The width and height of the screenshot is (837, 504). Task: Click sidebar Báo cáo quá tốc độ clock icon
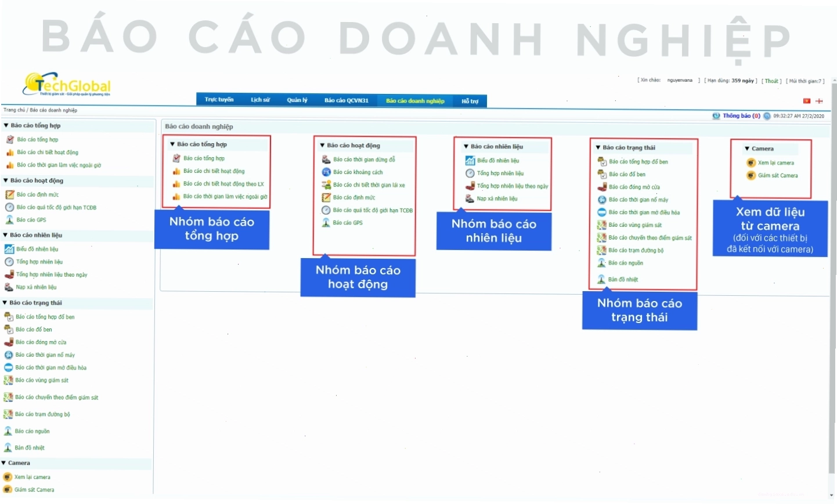[x=9, y=208]
